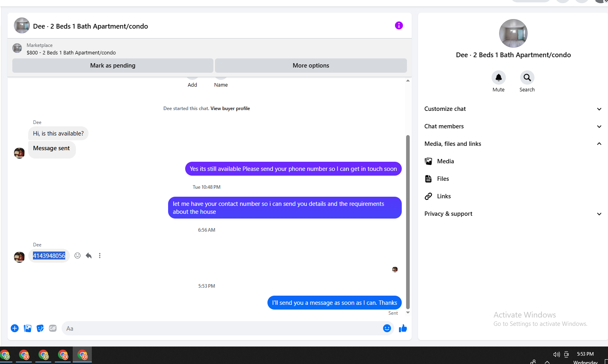Click Dee's avatar beside Message sent
This screenshot has height=364, width=608.
coord(19,153)
